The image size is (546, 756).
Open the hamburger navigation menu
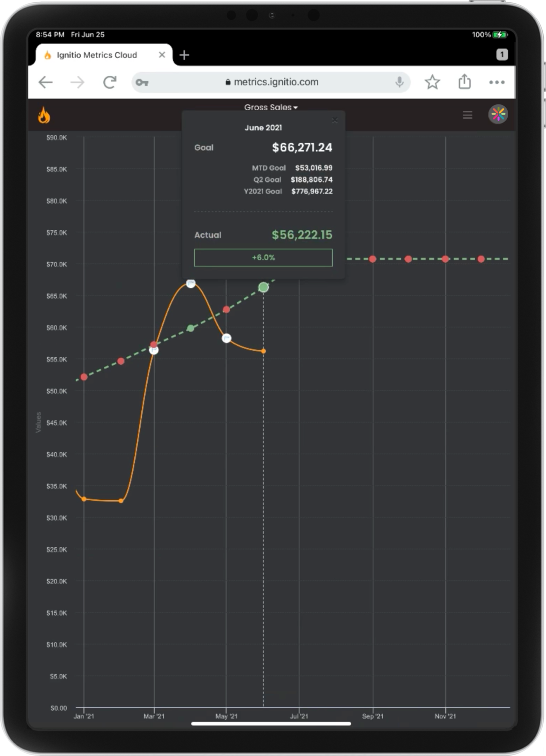[467, 115]
